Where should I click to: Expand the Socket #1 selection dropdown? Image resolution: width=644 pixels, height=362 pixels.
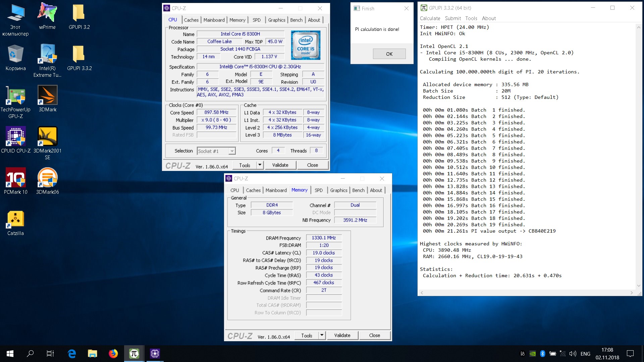coord(232,151)
